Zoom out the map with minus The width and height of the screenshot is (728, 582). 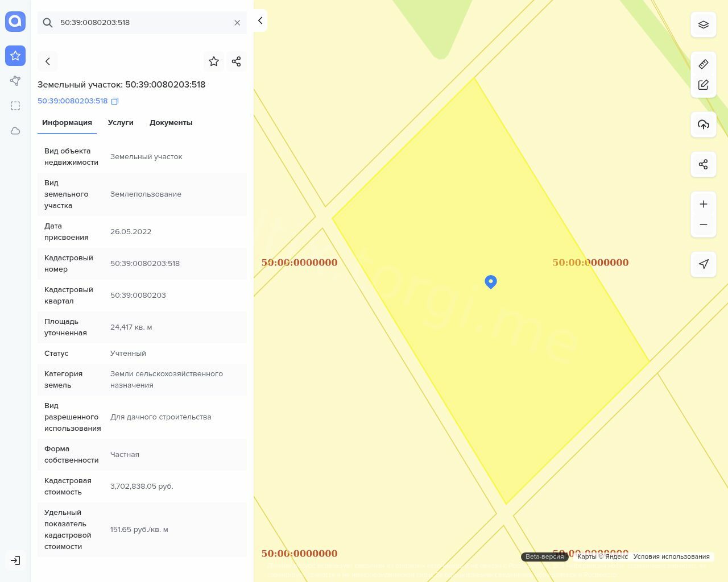(704, 225)
